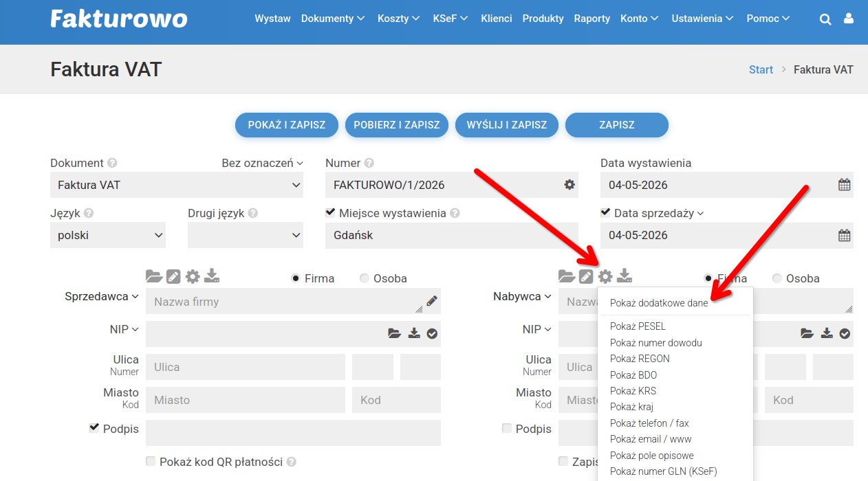868x481 pixels.
Task: Toggle Miejsce wystawienia checkbox
Action: pyautogui.click(x=330, y=212)
